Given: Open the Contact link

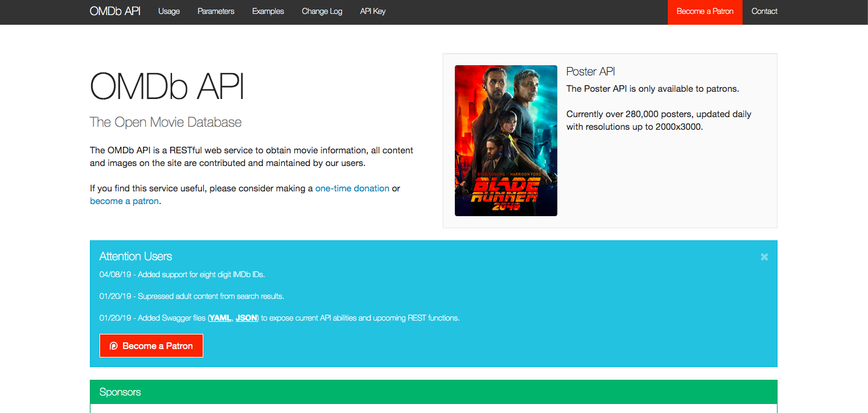Looking at the screenshot, I should [x=764, y=11].
